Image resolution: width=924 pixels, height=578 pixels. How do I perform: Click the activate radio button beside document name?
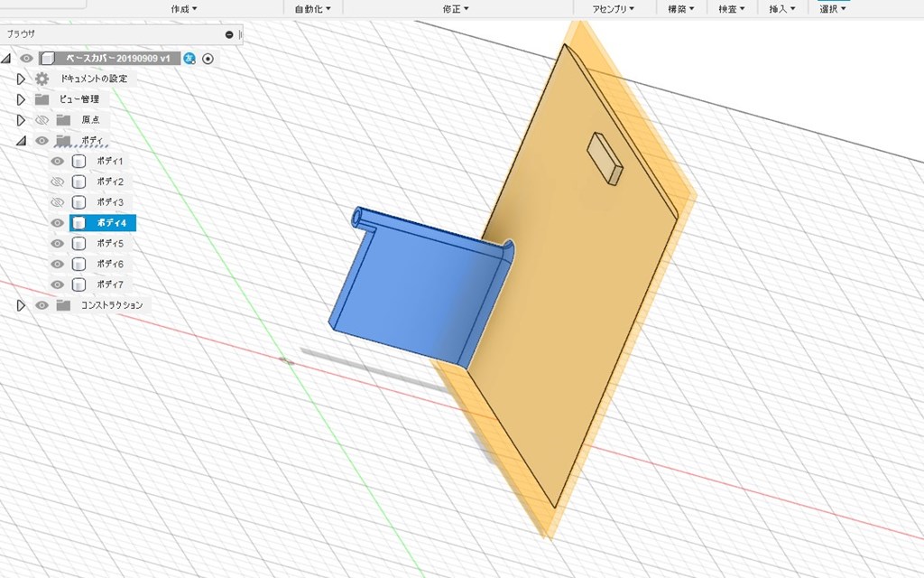pyautogui.click(x=208, y=59)
